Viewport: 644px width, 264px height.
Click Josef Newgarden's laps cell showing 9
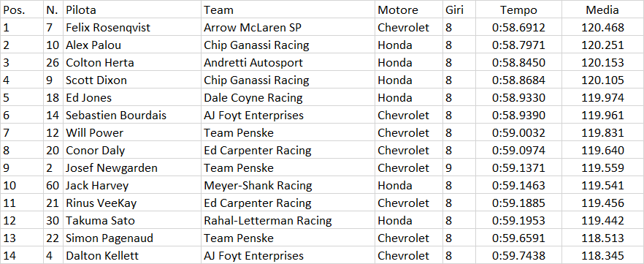click(x=459, y=167)
